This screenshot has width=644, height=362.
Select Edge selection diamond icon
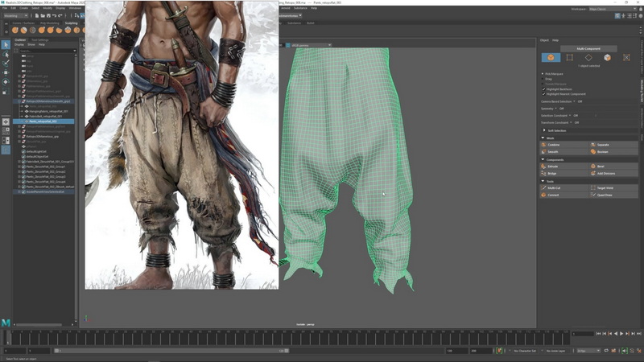(x=588, y=57)
